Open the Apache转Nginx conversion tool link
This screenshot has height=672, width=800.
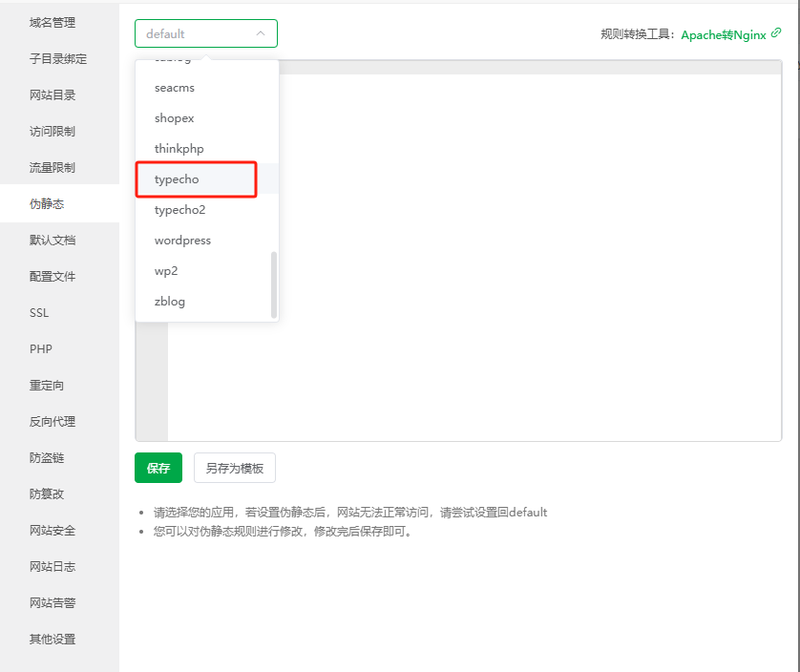(x=723, y=34)
